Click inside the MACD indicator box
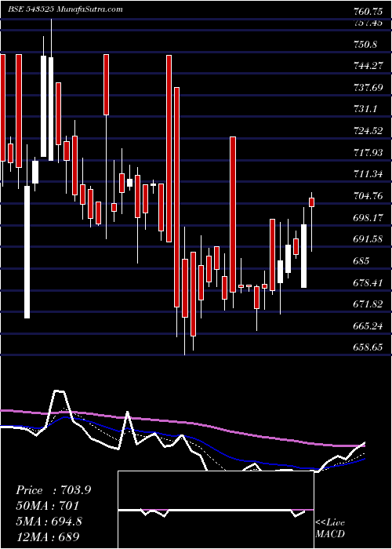The height and width of the screenshot is (549, 392). pyautogui.click(x=216, y=510)
